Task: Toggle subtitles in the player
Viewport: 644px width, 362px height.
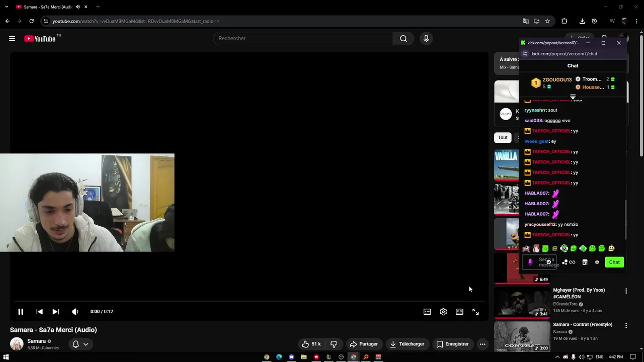Action: [427, 312]
